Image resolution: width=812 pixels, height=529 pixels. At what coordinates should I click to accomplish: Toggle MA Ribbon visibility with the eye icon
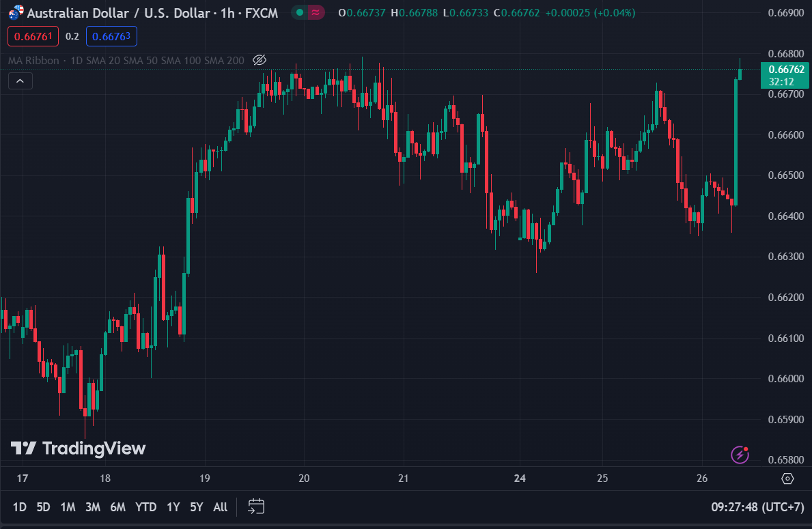(260, 60)
